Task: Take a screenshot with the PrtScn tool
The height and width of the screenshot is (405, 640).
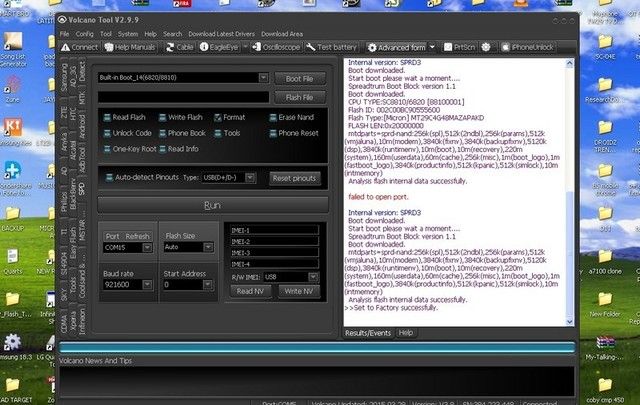Action: coord(459,47)
